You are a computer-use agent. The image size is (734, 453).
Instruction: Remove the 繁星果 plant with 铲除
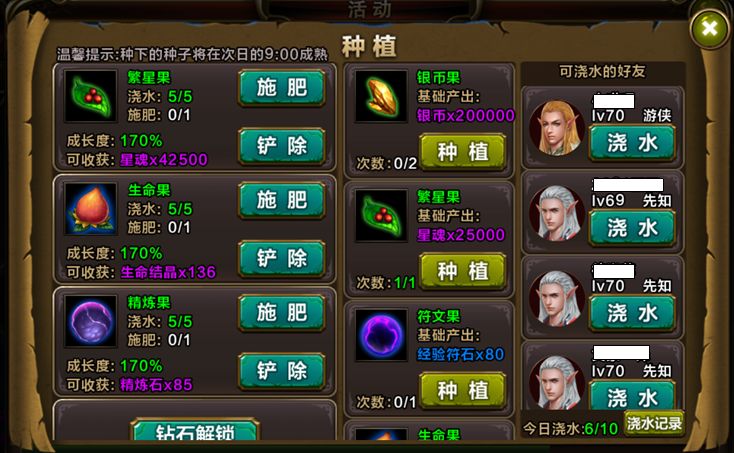pyautogui.click(x=282, y=146)
